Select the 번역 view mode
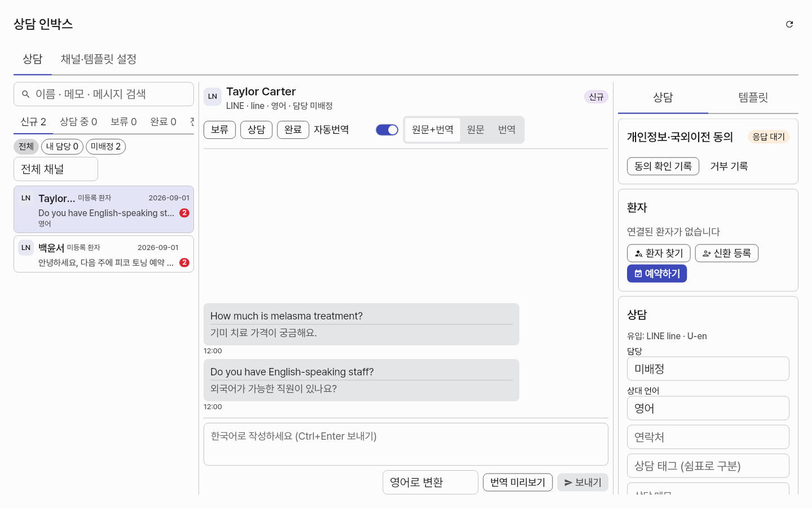812x508 pixels. coord(507,130)
